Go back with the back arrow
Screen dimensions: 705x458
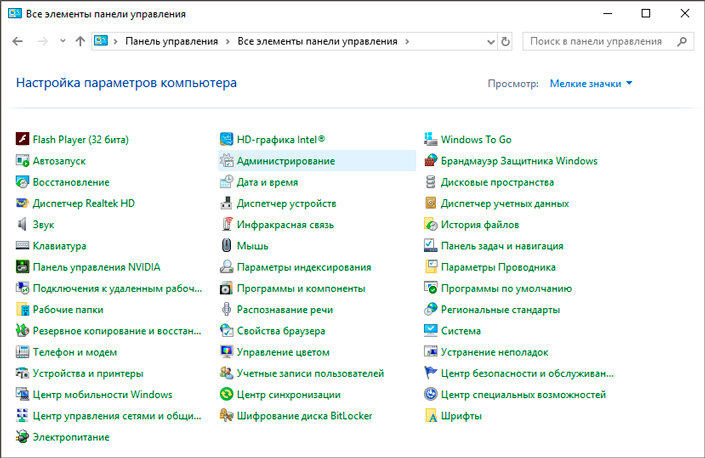pos(18,41)
